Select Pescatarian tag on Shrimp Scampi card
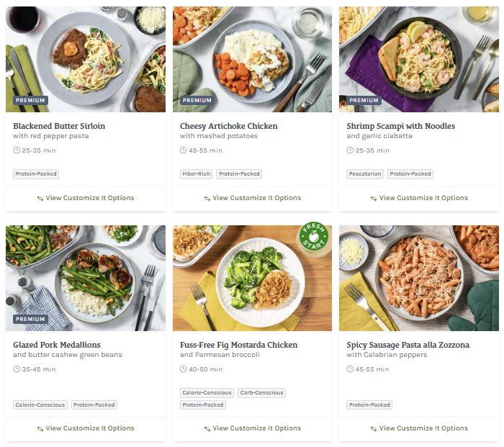This screenshot has height=447, width=504. coord(364,173)
